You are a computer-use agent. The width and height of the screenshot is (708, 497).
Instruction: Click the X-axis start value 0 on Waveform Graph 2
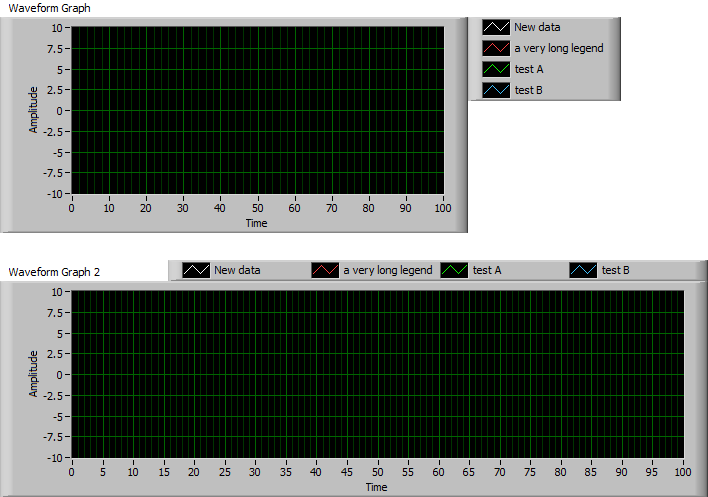(71, 472)
